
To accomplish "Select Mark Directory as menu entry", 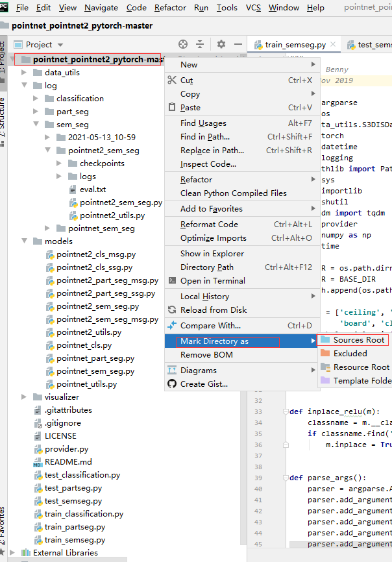I will click(242, 341).
